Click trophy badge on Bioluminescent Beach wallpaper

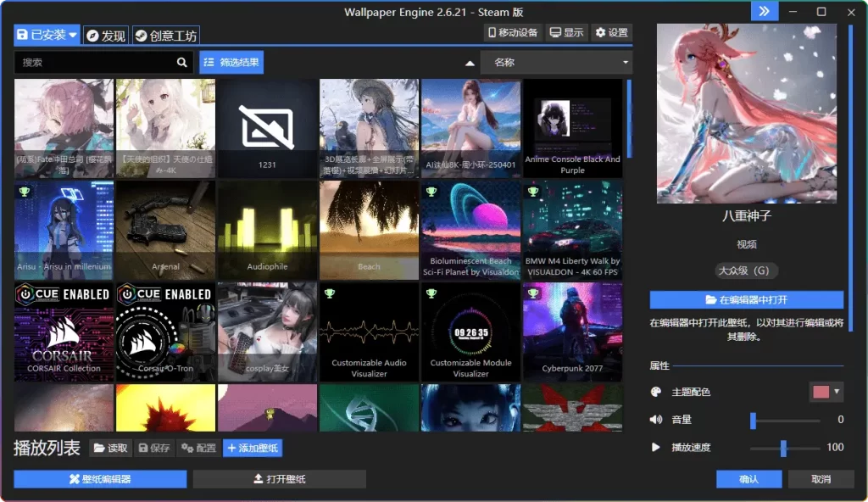tap(431, 192)
